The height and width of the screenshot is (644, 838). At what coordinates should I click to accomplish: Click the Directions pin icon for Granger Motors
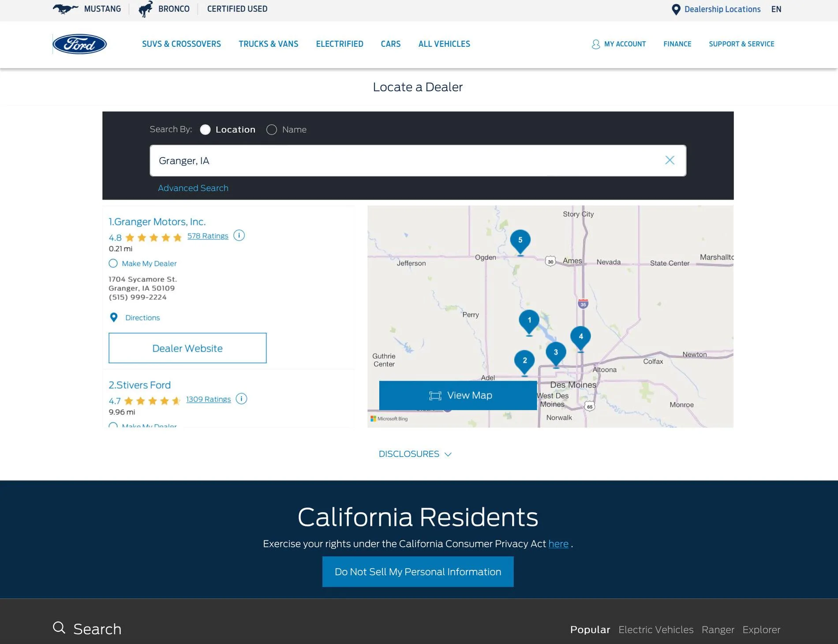click(x=114, y=318)
